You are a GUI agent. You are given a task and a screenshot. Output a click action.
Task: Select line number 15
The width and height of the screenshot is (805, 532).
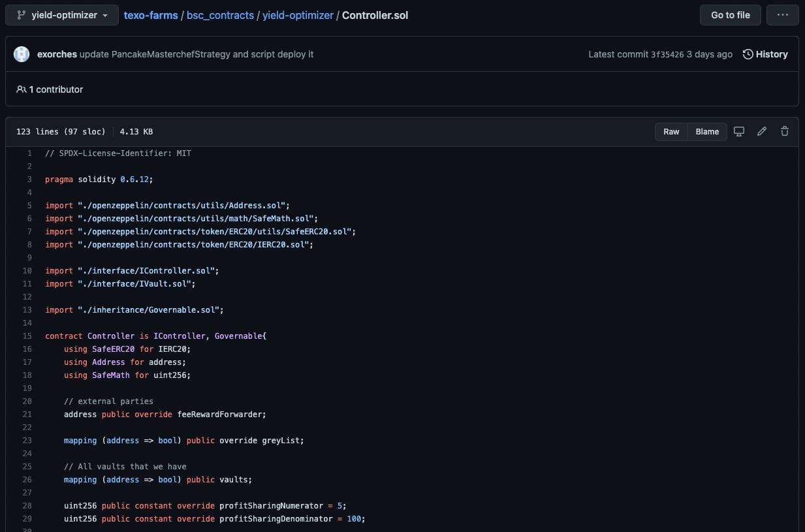(x=27, y=336)
